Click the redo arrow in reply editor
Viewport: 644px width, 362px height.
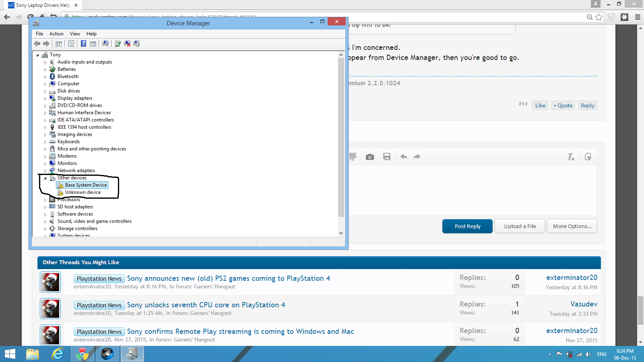(x=417, y=157)
